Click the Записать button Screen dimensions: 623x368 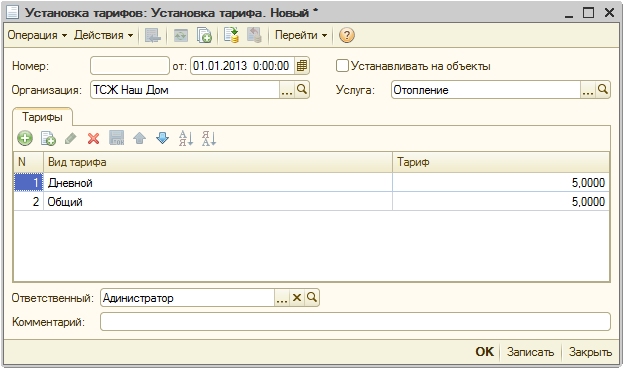click(x=530, y=352)
